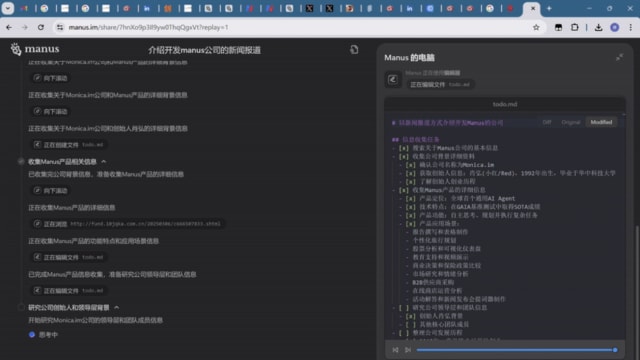Open the tab search dropdown in Chrome
Viewport: 640px width, 360px height.
[7, 9]
